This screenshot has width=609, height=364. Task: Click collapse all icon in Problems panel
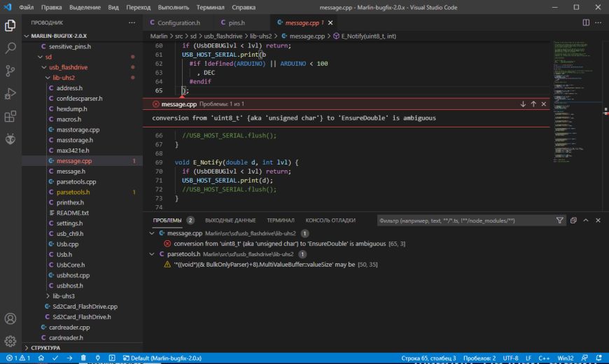(x=573, y=220)
